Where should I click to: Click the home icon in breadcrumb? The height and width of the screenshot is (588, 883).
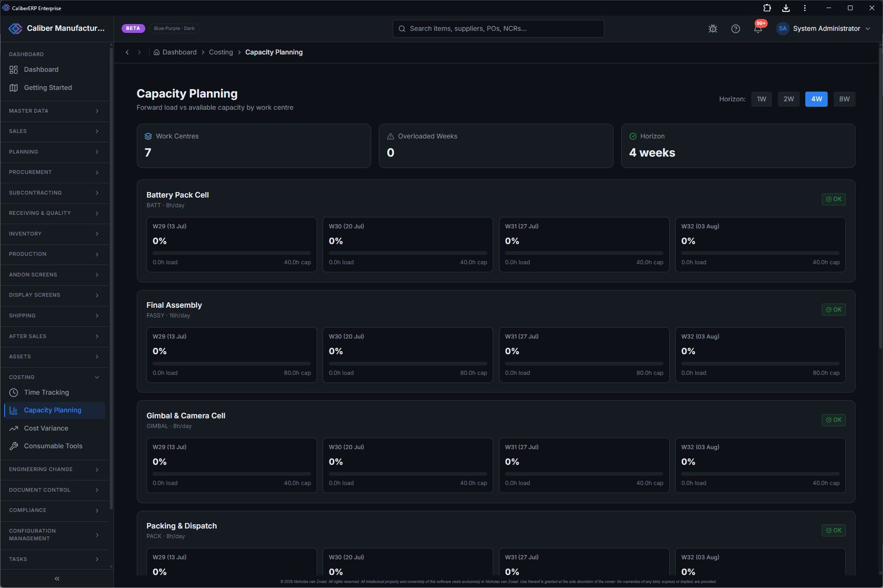[157, 52]
